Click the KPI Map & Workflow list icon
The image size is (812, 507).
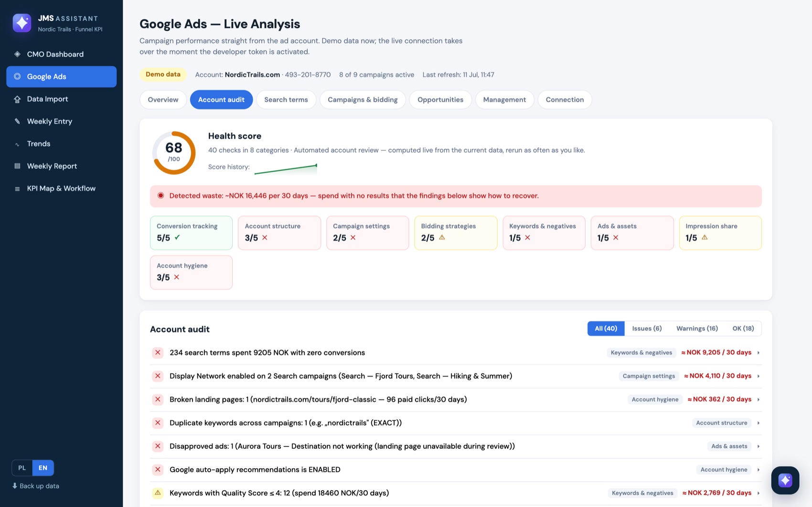[x=17, y=189]
